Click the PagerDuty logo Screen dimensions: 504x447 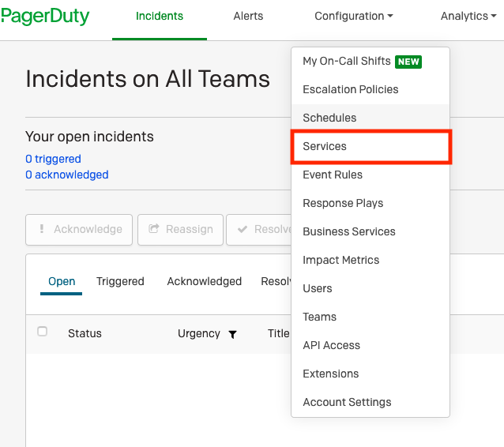click(x=45, y=17)
